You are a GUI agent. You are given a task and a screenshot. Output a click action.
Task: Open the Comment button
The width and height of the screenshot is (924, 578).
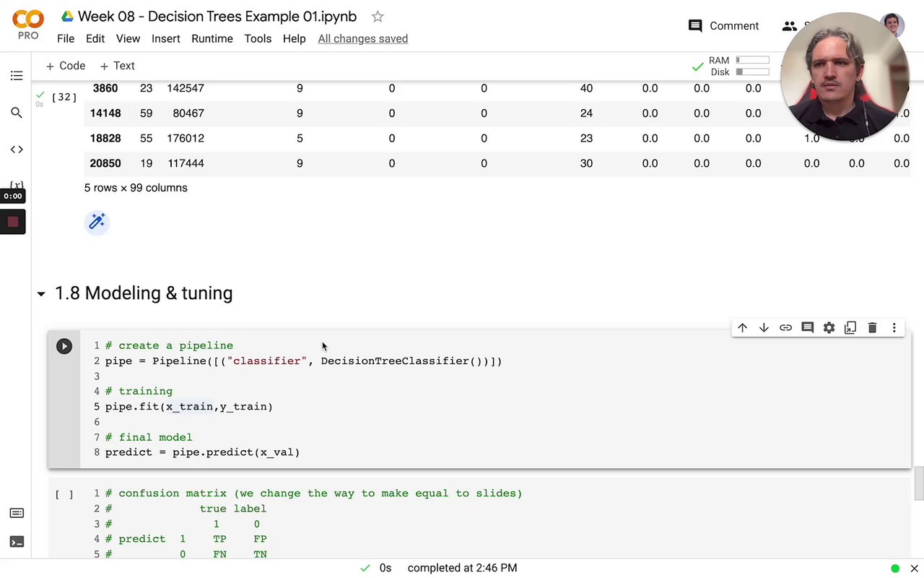point(723,26)
